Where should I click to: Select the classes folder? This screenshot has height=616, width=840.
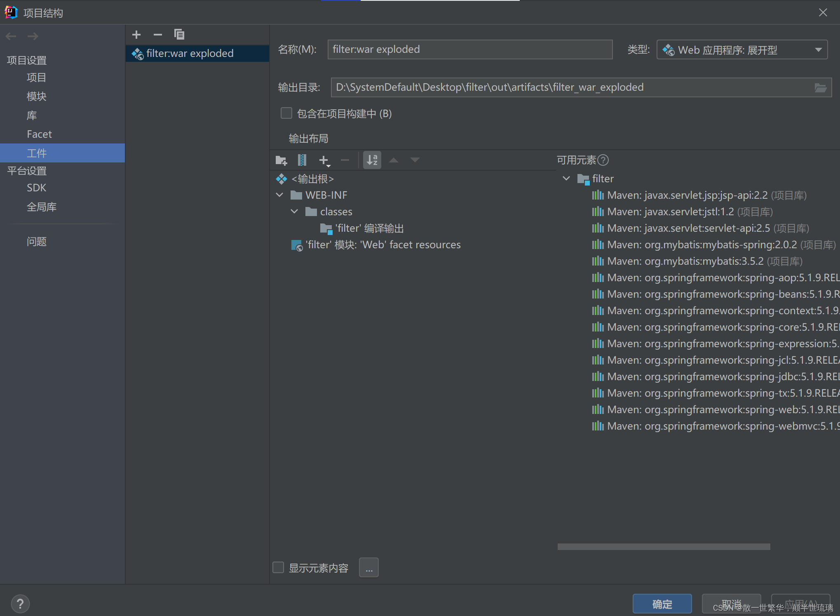(328, 212)
